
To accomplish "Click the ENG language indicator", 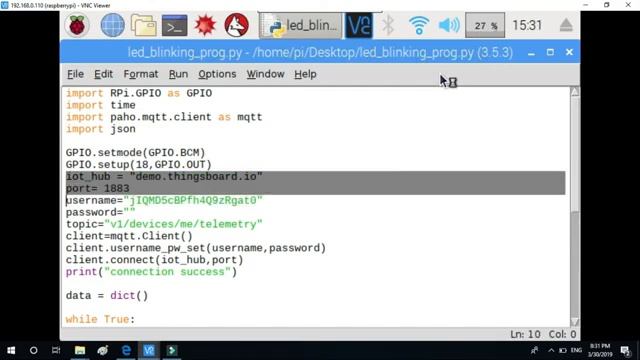I will 576,350.
